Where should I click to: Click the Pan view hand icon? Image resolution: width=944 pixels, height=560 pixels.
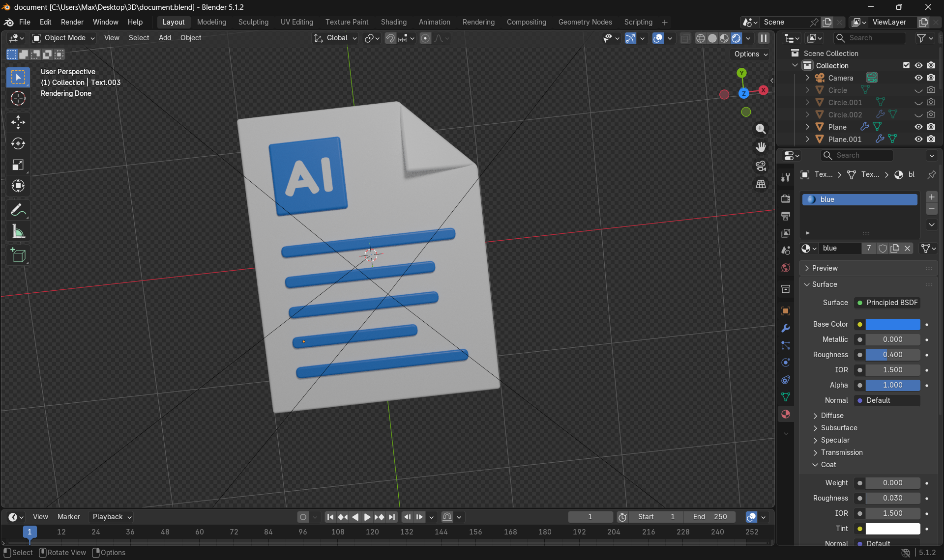coord(761,147)
